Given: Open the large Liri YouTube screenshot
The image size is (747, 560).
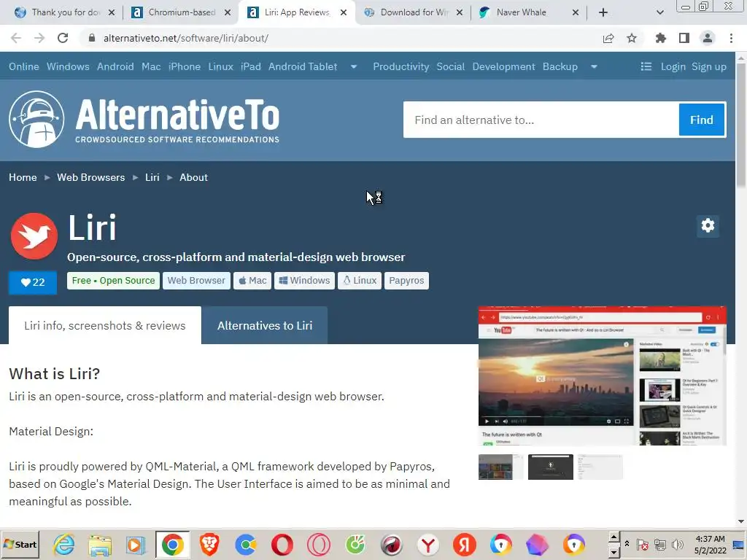Looking at the screenshot, I should click(x=602, y=376).
